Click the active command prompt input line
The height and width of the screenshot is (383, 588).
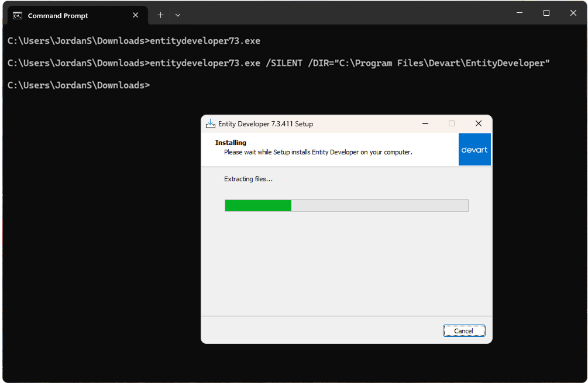(78, 85)
